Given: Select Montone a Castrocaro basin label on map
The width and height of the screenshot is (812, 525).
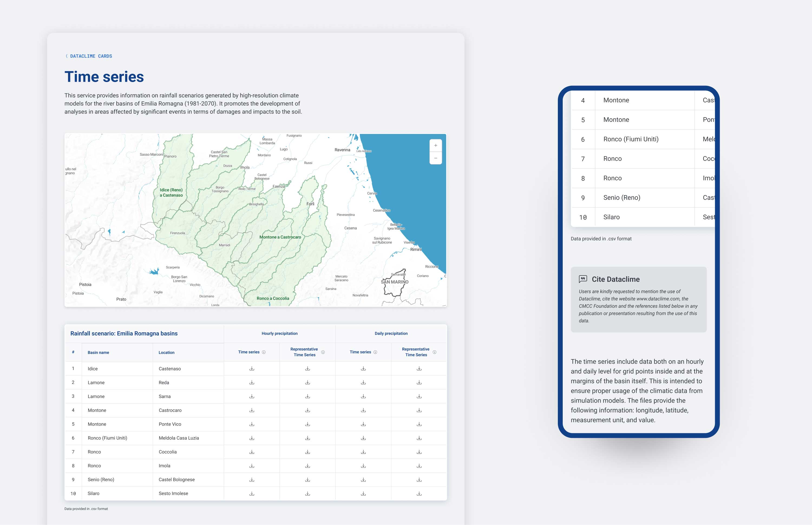Looking at the screenshot, I should click(x=280, y=237).
